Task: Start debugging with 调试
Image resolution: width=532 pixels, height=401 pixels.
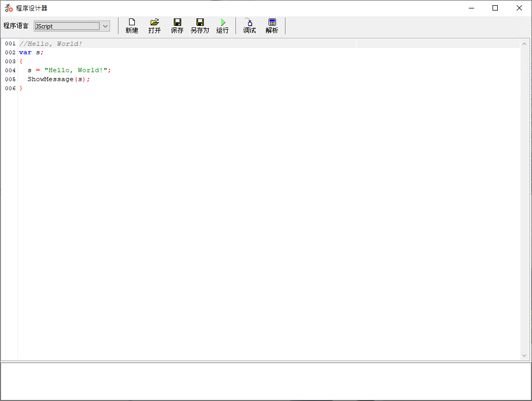Action: pyautogui.click(x=249, y=26)
